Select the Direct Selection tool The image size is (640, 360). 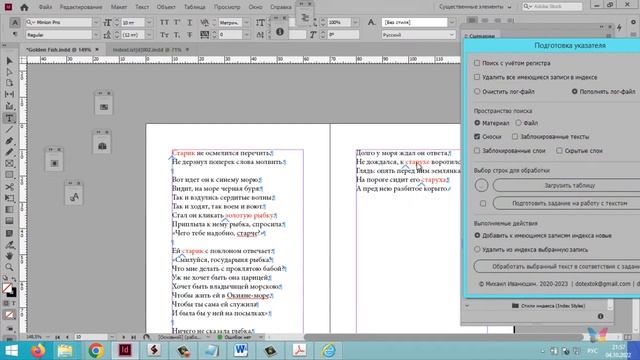pos(9,72)
